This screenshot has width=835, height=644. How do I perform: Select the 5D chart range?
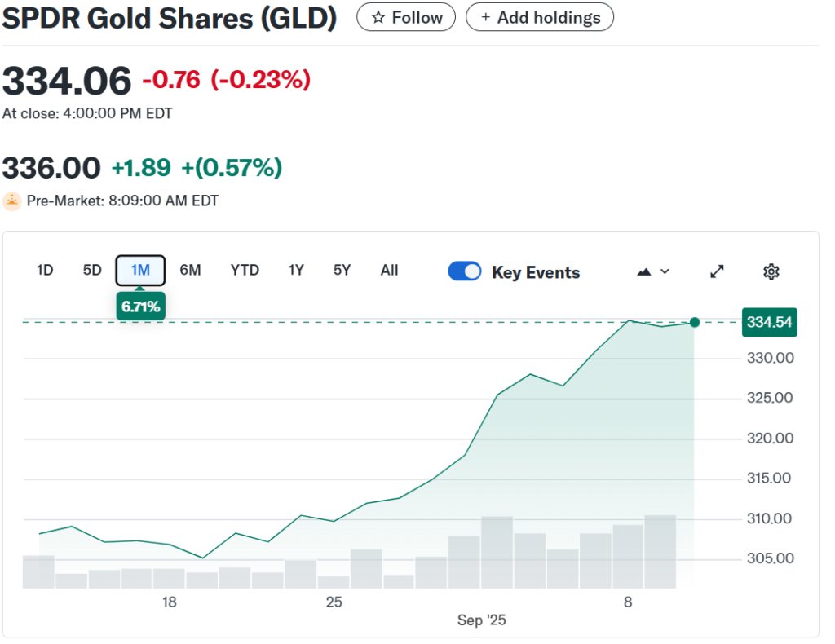(92, 271)
